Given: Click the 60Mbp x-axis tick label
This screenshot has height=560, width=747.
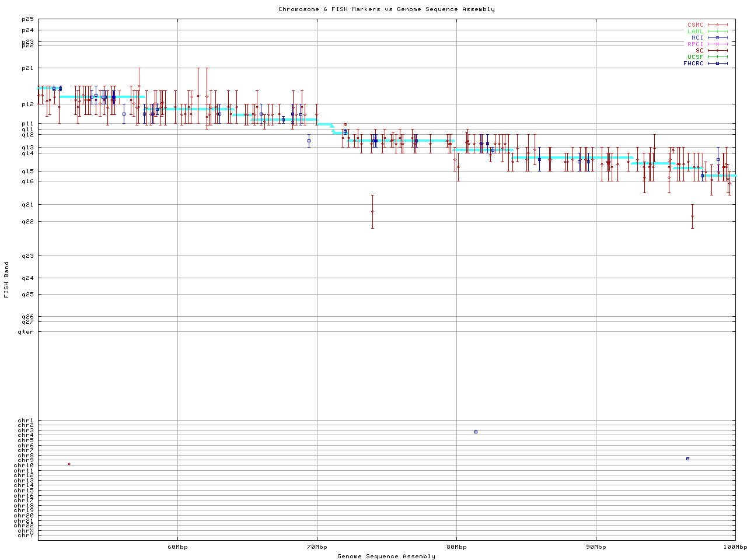Looking at the screenshot, I should 177,547.
